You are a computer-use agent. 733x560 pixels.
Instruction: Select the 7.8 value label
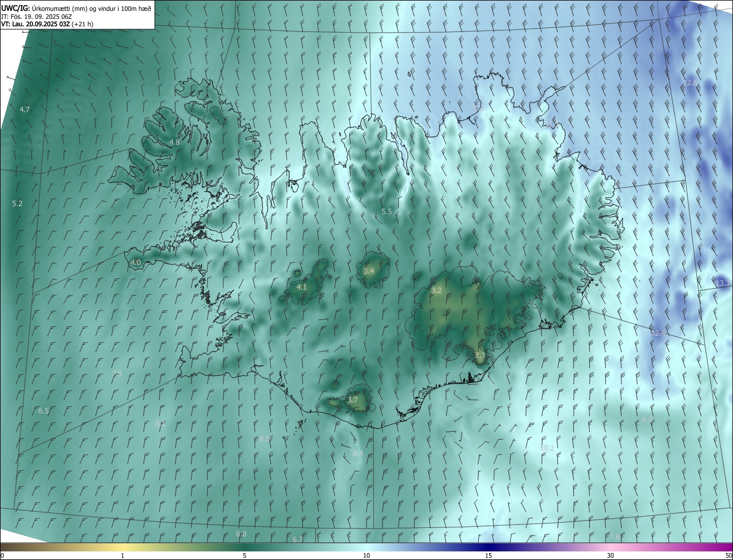pos(613,537)
